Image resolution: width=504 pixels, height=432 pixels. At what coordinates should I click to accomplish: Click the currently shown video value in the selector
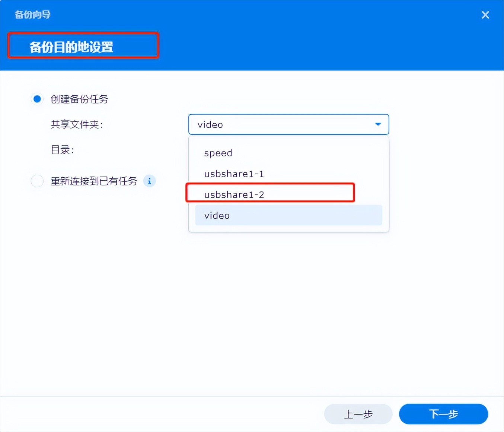point(210,124)
